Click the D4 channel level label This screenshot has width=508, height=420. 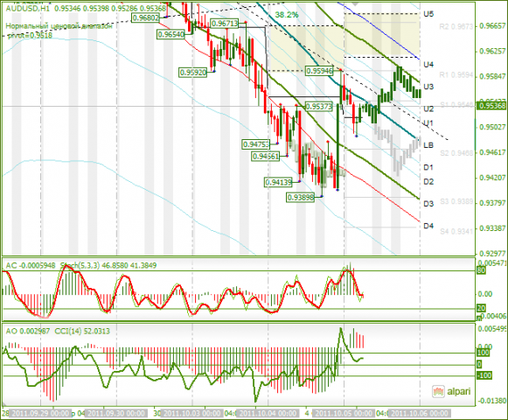point(428,226)
